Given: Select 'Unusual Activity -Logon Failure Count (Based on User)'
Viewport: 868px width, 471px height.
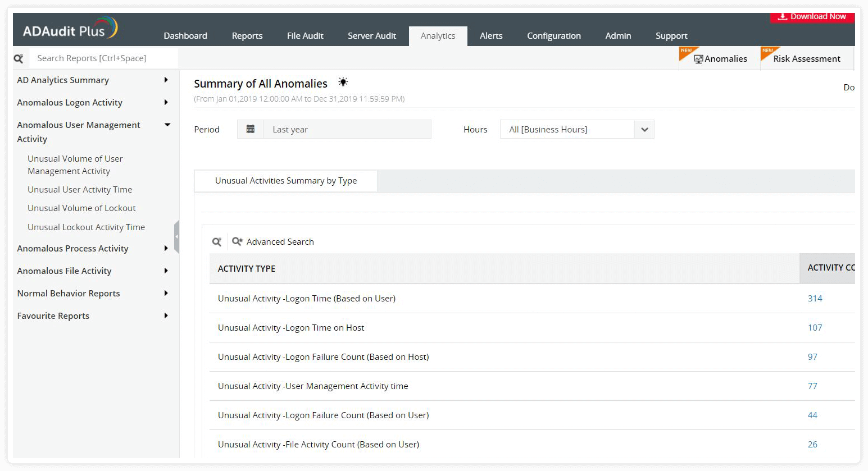Looking at the screenshot, I should coord(324,415).
